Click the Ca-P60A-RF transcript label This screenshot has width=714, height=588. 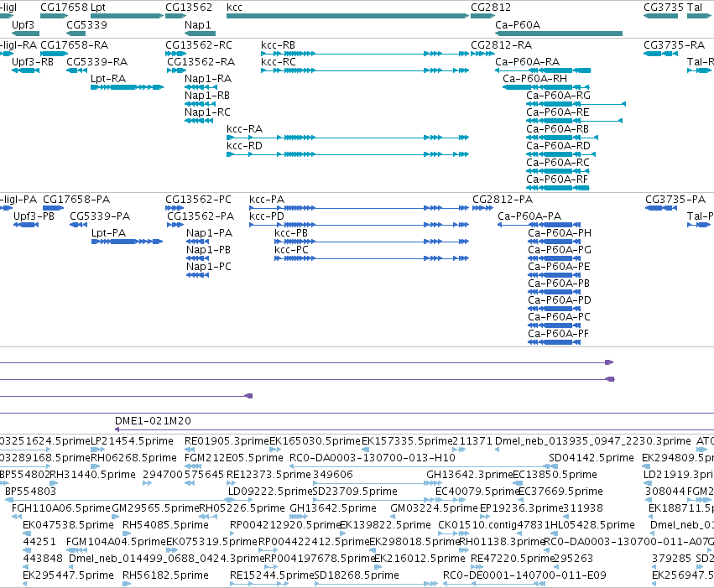[x=557, y=180]
